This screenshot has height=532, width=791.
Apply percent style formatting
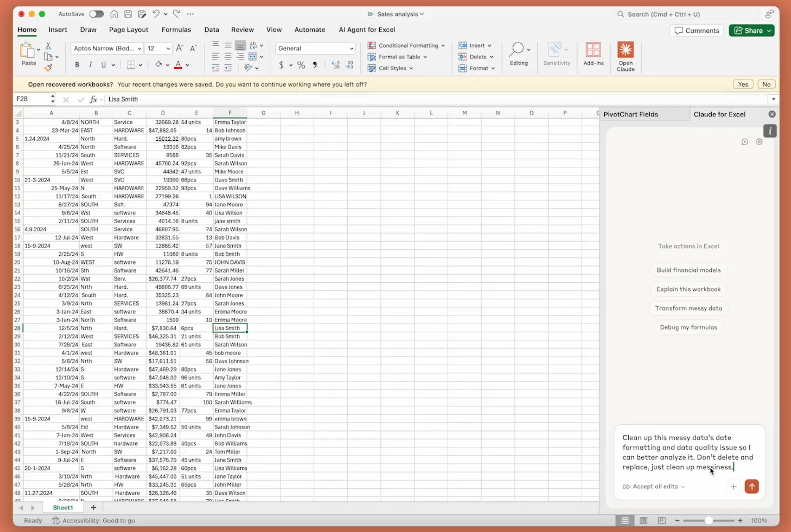301,65
